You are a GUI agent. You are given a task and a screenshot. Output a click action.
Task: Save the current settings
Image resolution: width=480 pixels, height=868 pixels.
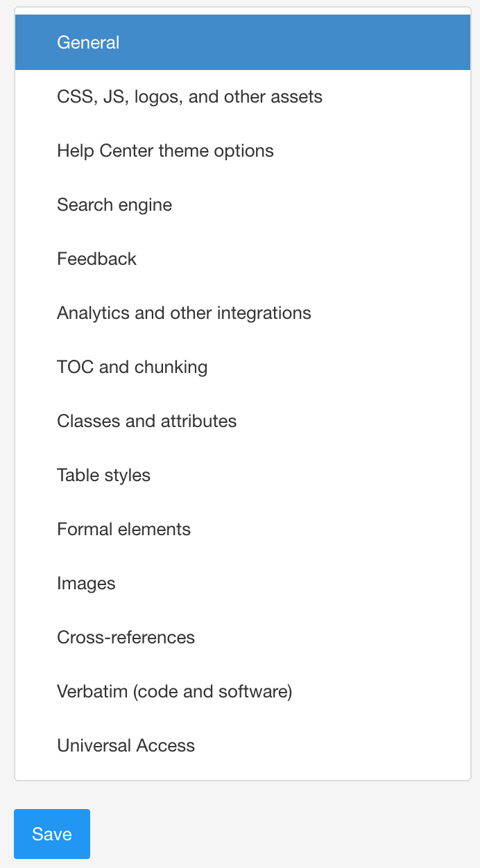point(51,834)
